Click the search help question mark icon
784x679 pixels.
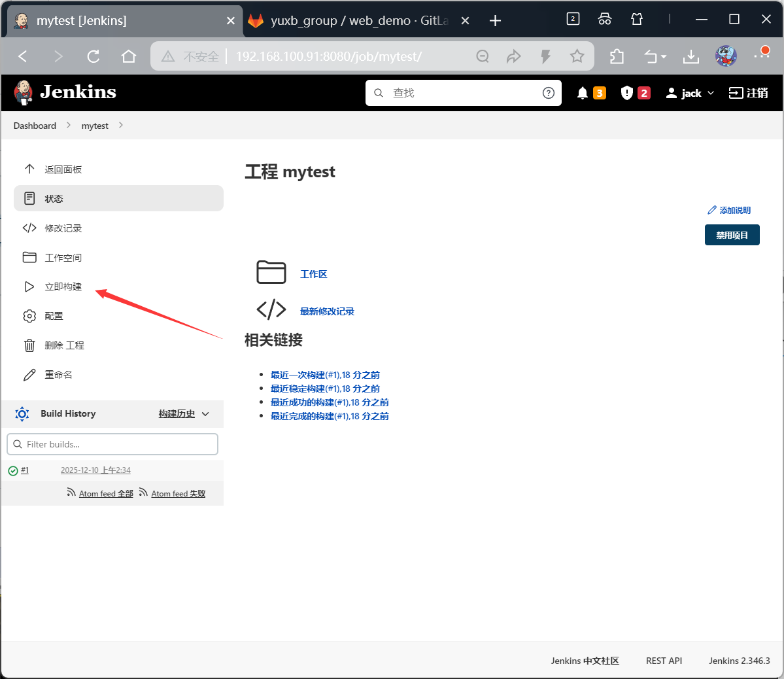pos(549,93)
